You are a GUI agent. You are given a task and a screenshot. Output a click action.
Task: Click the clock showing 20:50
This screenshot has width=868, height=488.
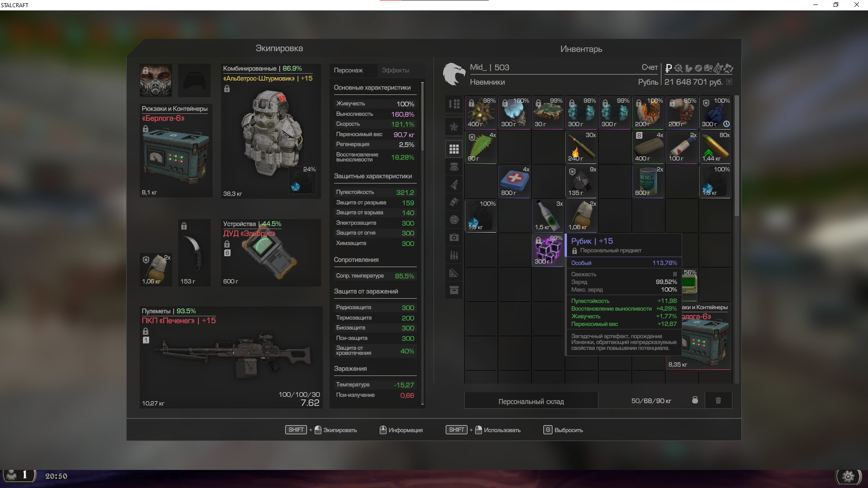[56, 476]
